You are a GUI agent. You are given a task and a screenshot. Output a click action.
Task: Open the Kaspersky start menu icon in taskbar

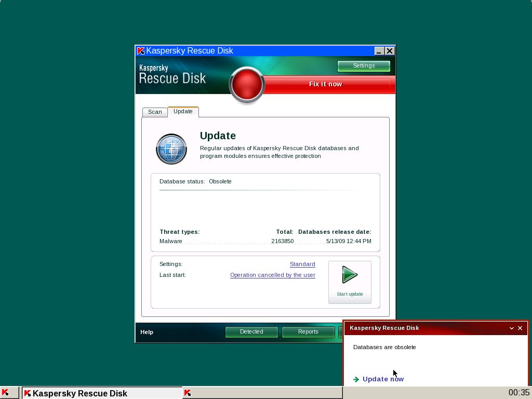[5, 393]
